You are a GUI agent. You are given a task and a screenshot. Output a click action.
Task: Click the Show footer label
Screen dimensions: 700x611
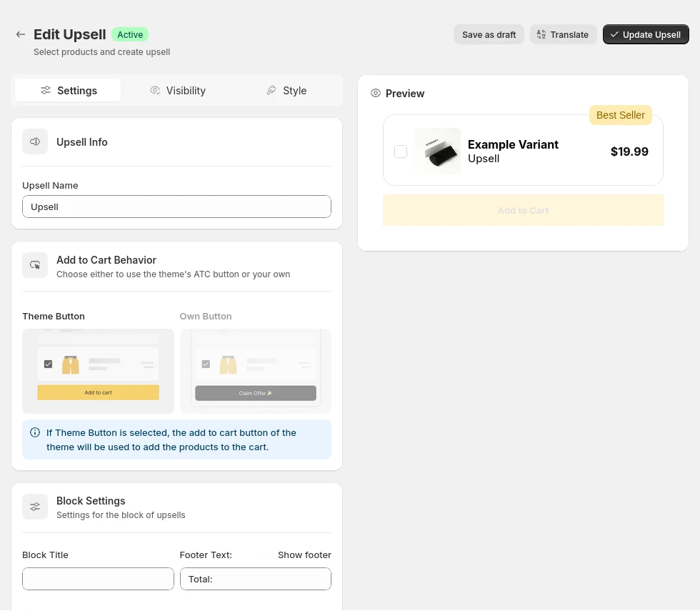click(x=304, y=555)
